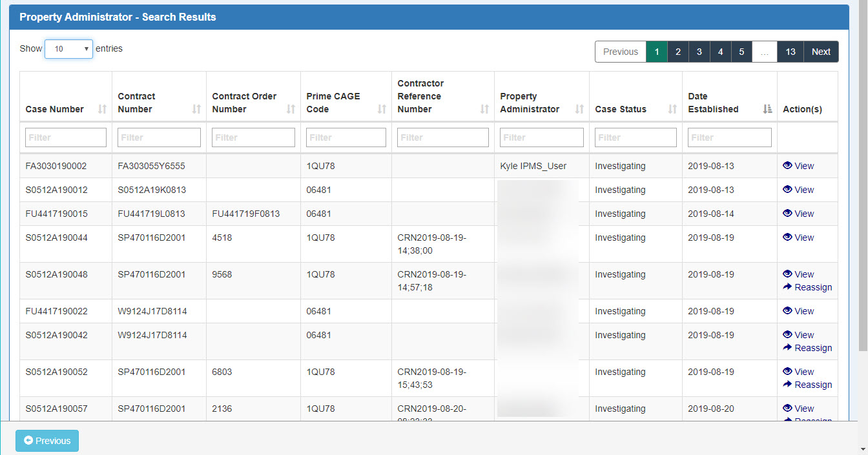Image resolution: width=868 pixels, height=455 pixels.
Task: Click the sort icon on Contract Number column
Action: 196,110
